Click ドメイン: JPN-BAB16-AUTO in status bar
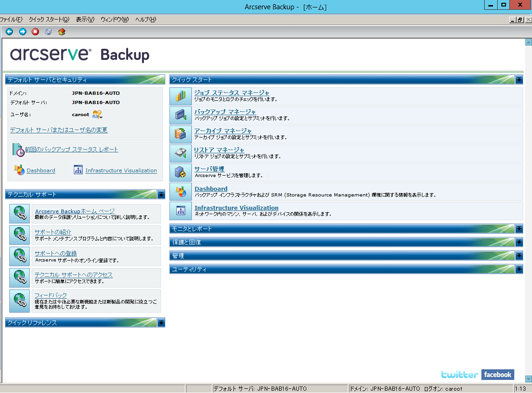 385,389
